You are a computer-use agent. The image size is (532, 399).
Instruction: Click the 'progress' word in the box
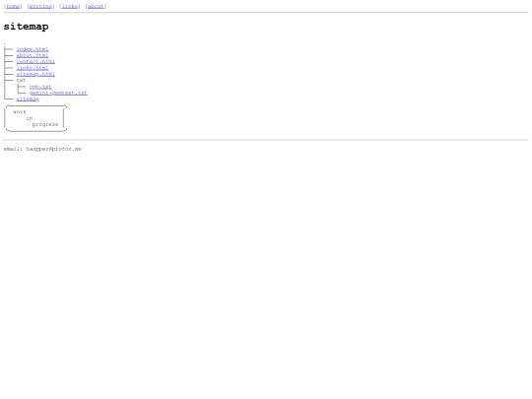(45, 124)
